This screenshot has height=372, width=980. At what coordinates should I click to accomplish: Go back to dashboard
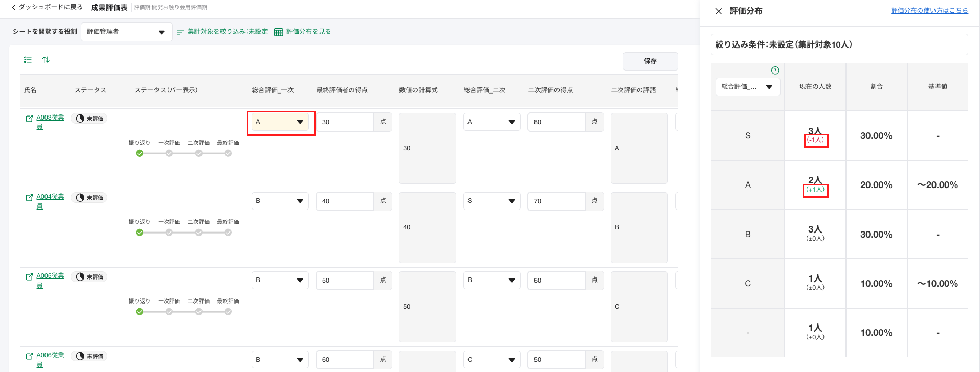[47, 7]
